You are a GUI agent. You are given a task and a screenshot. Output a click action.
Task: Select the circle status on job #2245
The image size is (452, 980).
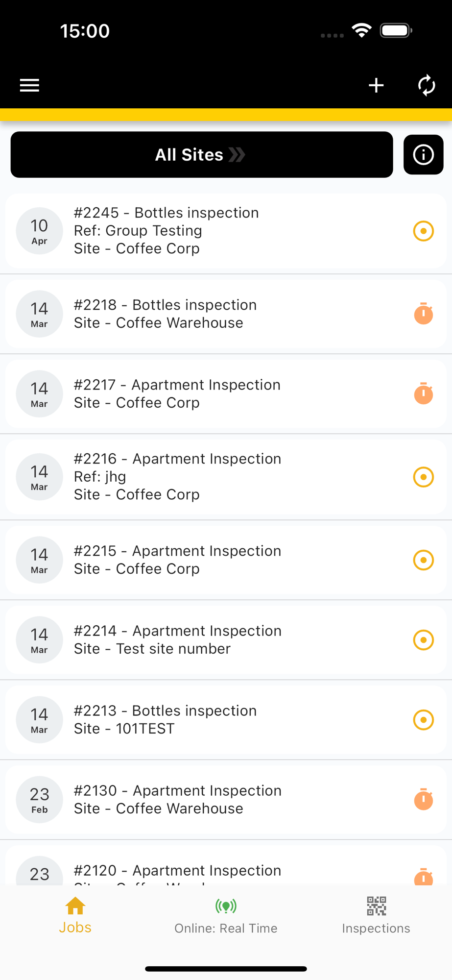424,231
